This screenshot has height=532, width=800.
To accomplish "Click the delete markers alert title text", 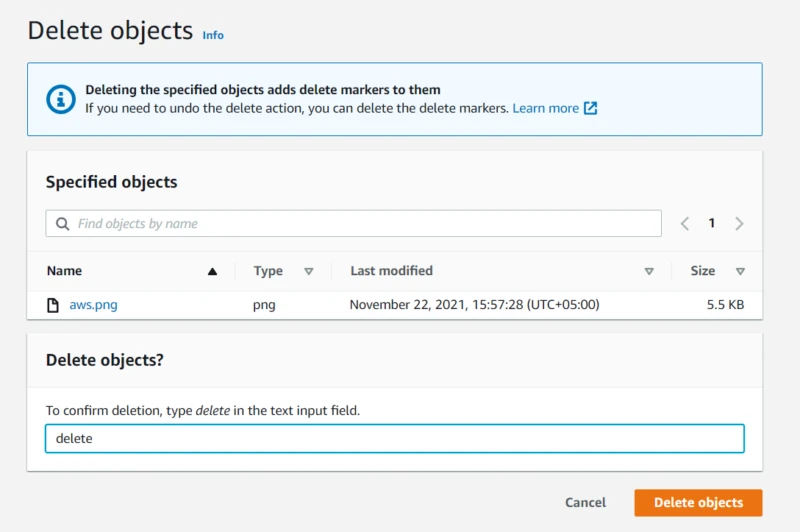I will click(x=263, y=90).
